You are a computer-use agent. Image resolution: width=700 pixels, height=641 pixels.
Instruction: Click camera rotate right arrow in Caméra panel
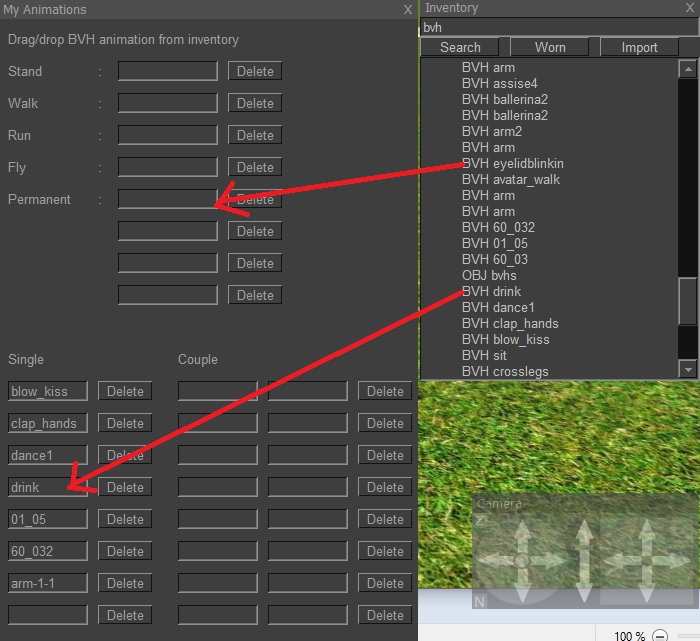pyautogui.click(x=549, y=560)
